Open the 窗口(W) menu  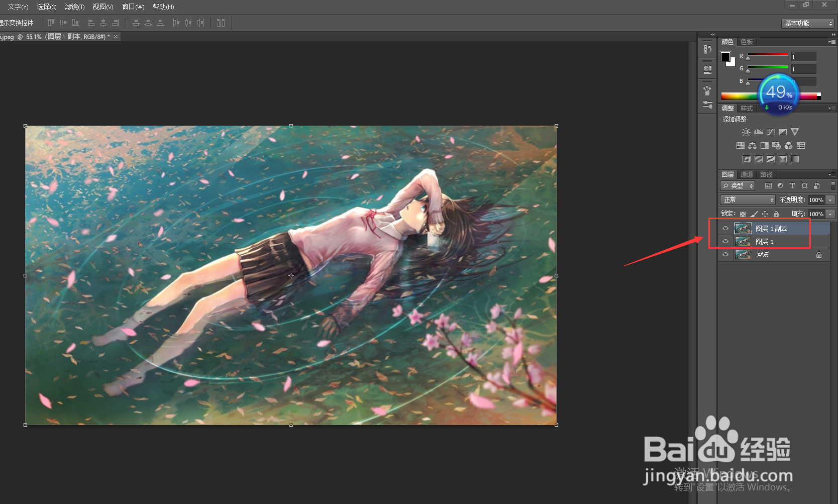coord(133,7)
